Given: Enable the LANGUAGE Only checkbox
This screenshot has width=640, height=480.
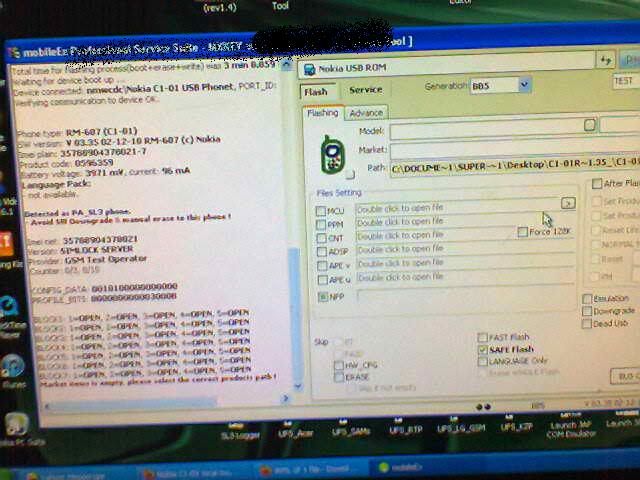Looking at the screenshot, I should [483, 362].
